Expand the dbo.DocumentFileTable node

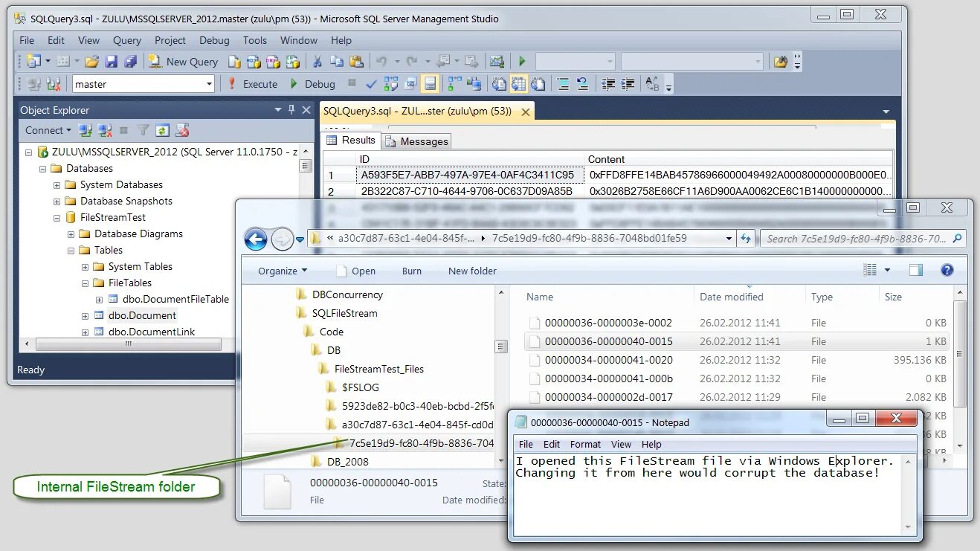[99, 300]
